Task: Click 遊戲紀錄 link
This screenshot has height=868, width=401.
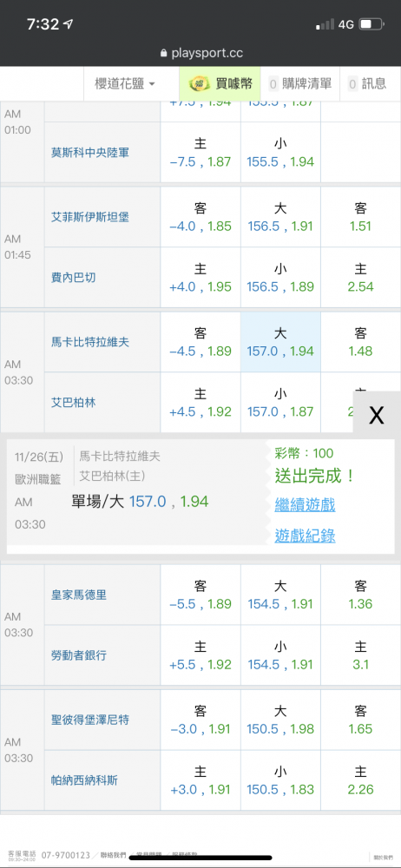Action: coord(305,536)
